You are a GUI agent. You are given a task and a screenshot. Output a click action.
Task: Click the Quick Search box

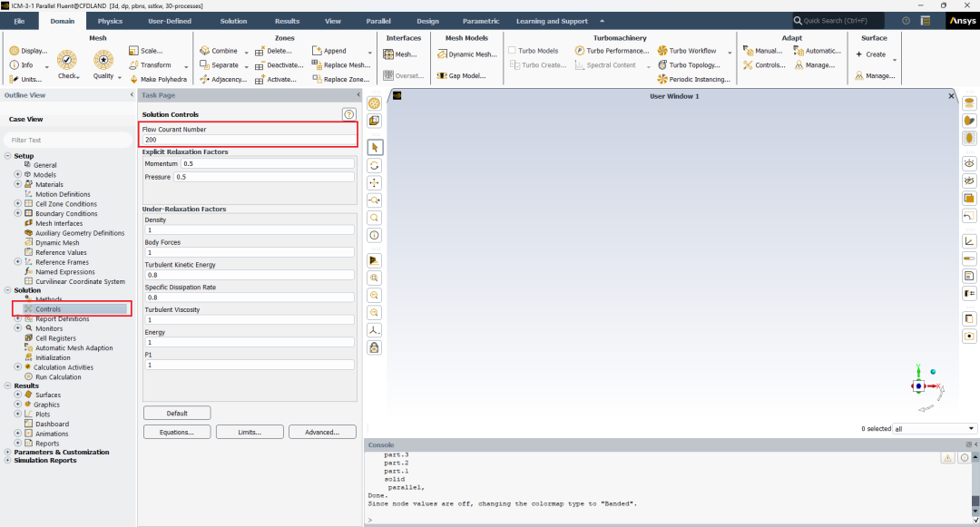click(838, 21)
